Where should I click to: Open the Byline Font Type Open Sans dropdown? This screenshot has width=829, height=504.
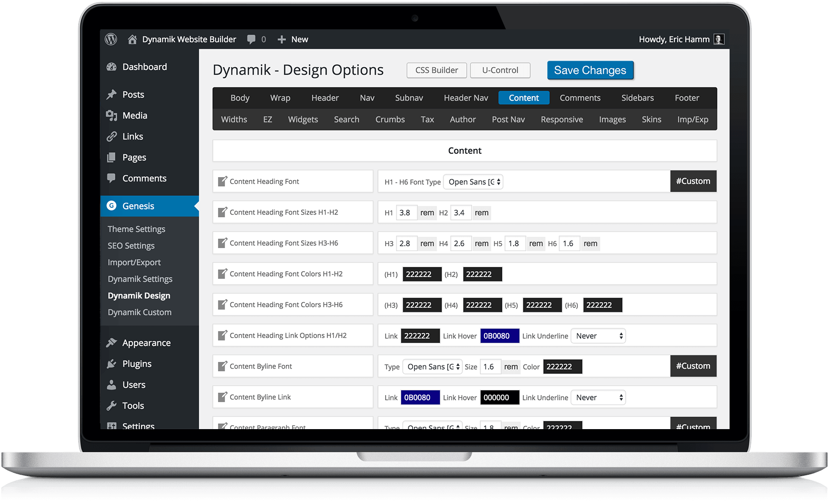tap(432, 367)
